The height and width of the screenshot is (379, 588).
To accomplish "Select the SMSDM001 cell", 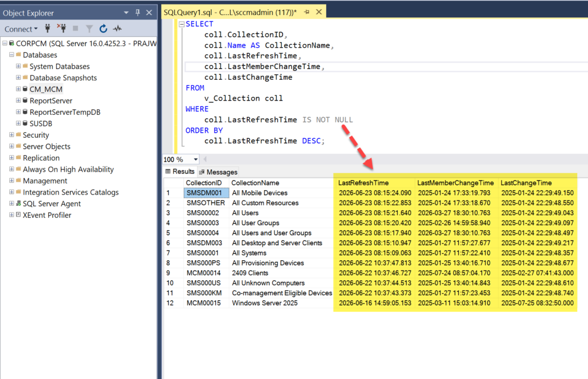I will click(x=206, y=193).
